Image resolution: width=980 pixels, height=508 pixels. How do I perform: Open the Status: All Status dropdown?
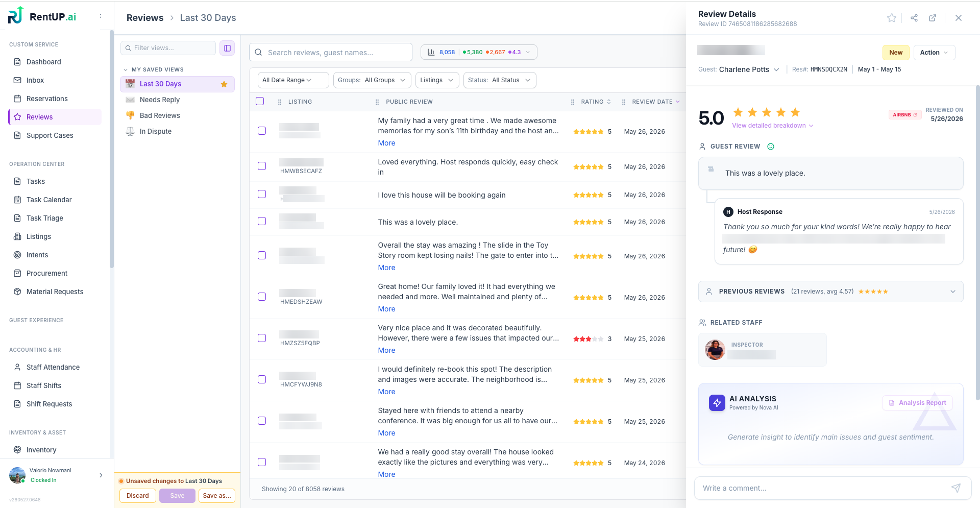(500, 80)
